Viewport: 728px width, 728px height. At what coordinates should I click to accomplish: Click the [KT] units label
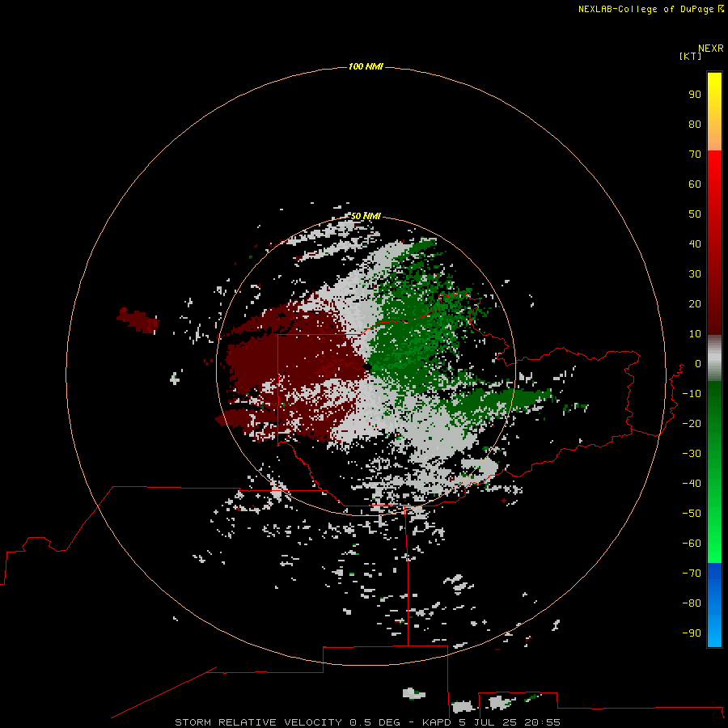[691, 56]
